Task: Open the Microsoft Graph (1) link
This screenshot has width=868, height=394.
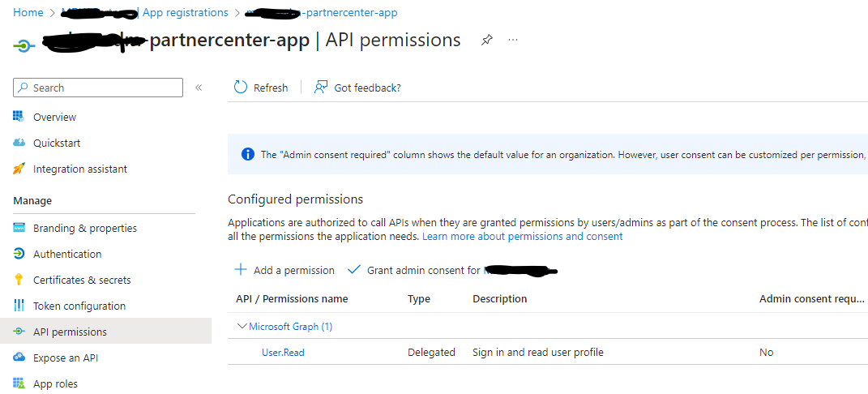Action: (291, 327)
